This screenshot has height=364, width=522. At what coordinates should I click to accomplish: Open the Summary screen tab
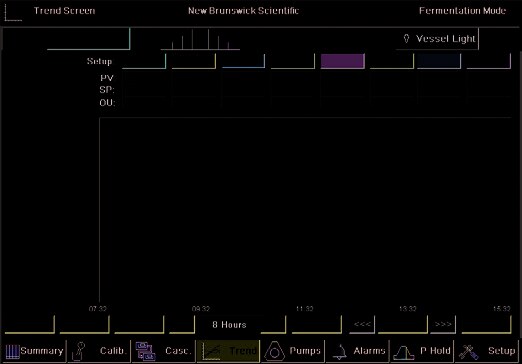pyautogui.click(x=34, y=351)
